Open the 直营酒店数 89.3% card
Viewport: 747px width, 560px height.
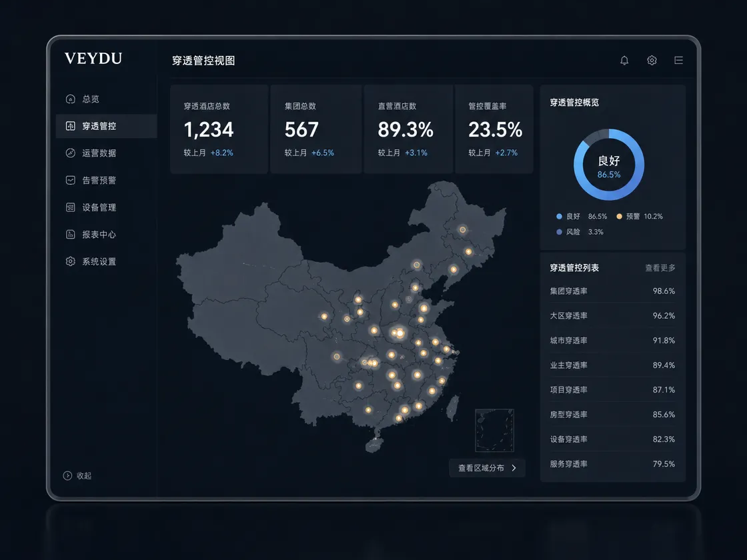[x=408, y=129]
